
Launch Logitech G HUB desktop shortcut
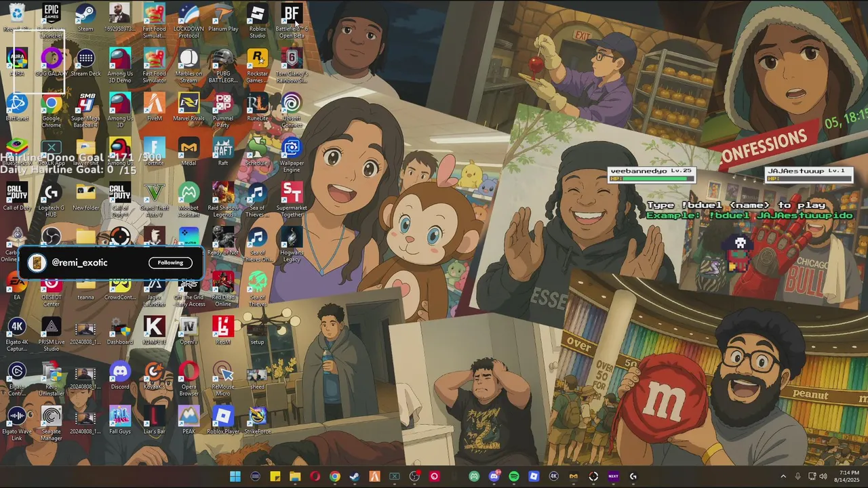click(x=52, y=199)
